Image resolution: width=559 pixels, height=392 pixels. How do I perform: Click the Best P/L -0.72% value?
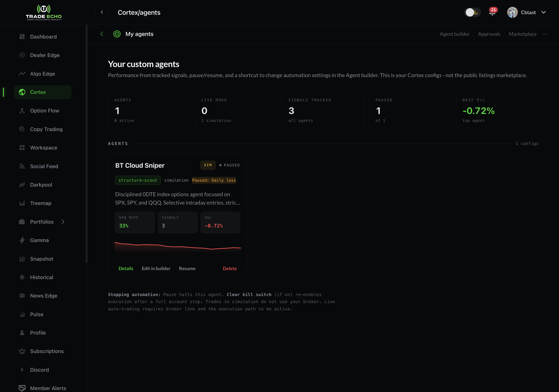pyautogui.click(x=479, y=111)
